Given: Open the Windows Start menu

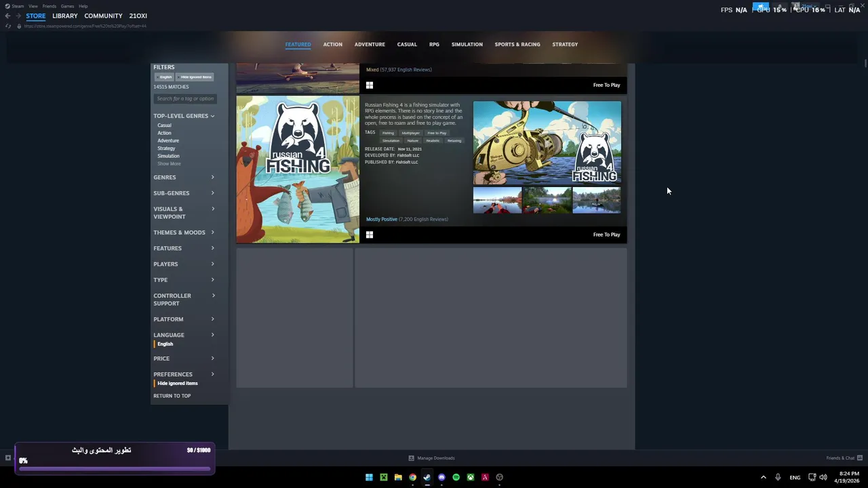Looking at the screenshot, I should click(369, 477).
